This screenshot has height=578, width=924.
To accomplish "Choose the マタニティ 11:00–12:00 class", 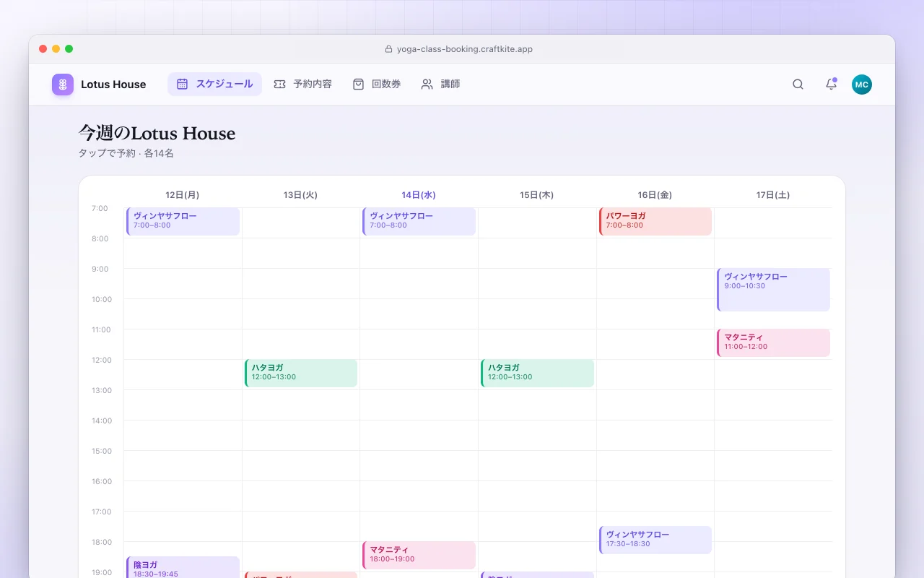I will coord(773,343).
